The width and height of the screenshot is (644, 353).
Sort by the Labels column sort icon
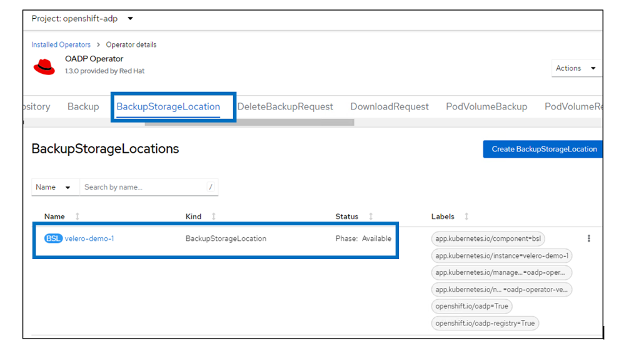[x=466, y=217]
